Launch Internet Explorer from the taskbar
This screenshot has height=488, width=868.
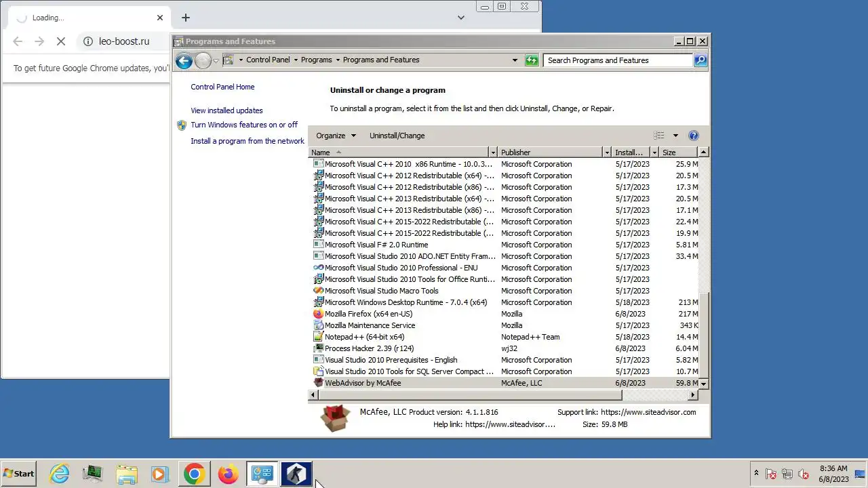pyautogui.click(x=60, y=474)
